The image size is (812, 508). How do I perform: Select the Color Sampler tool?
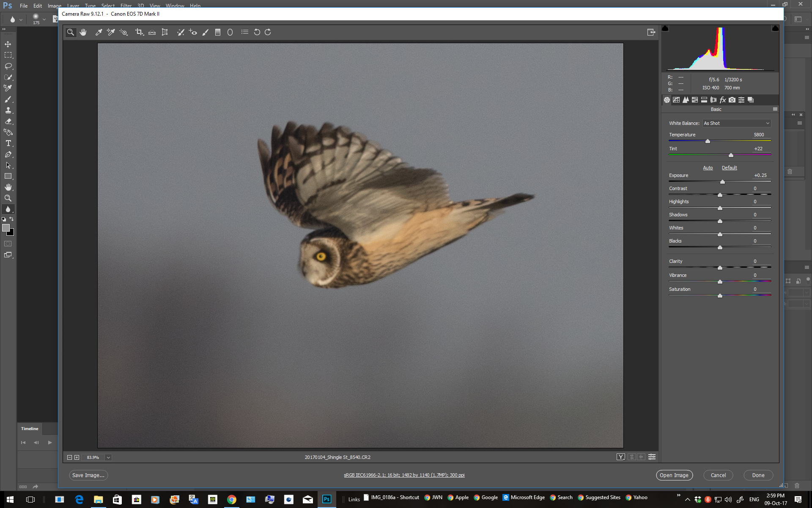point(111,32)
